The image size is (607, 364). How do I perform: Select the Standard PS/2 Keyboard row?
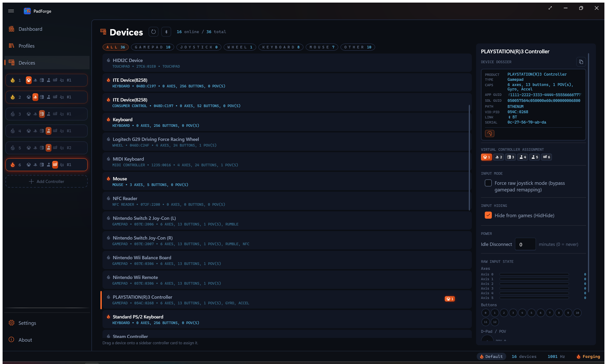[x=287, y=319]
